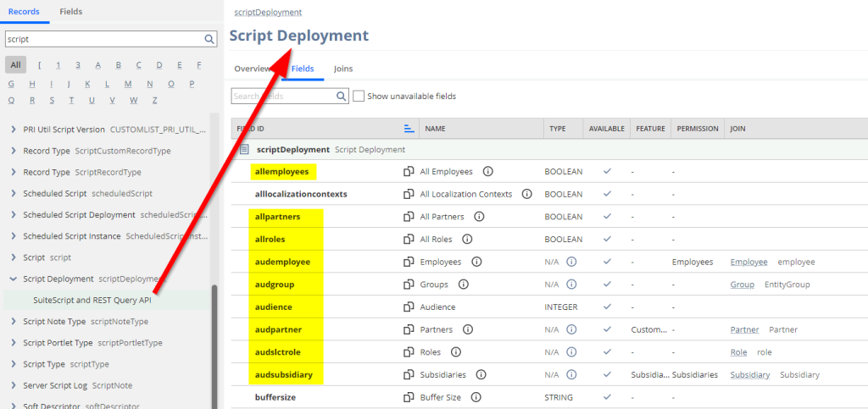Copy the allpartners field ID
This screenshot has height=409, width=868.
pos(409,217)
